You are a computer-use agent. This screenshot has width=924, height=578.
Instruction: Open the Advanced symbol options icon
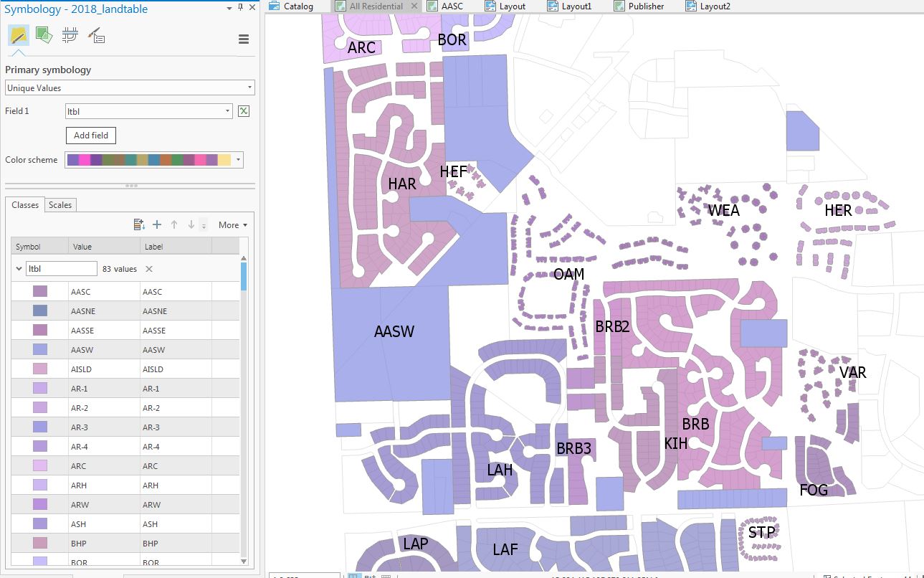click(x=95, y=34)
